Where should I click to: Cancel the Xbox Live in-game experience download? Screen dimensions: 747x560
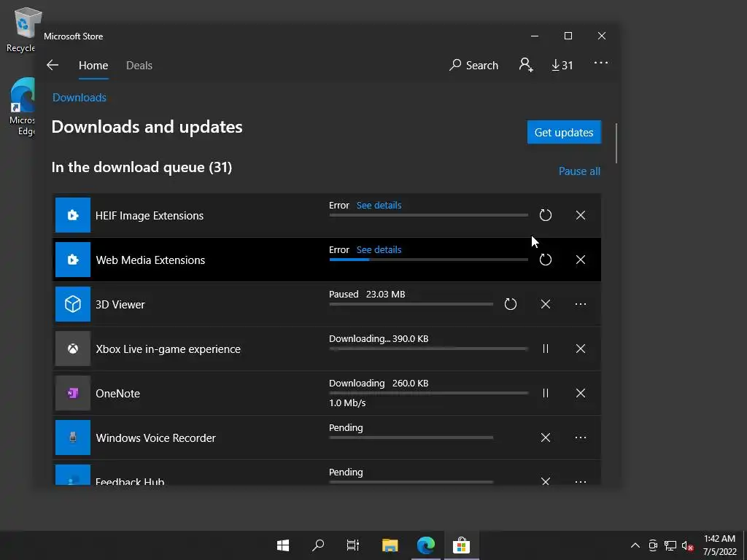[x=580, y=349]
